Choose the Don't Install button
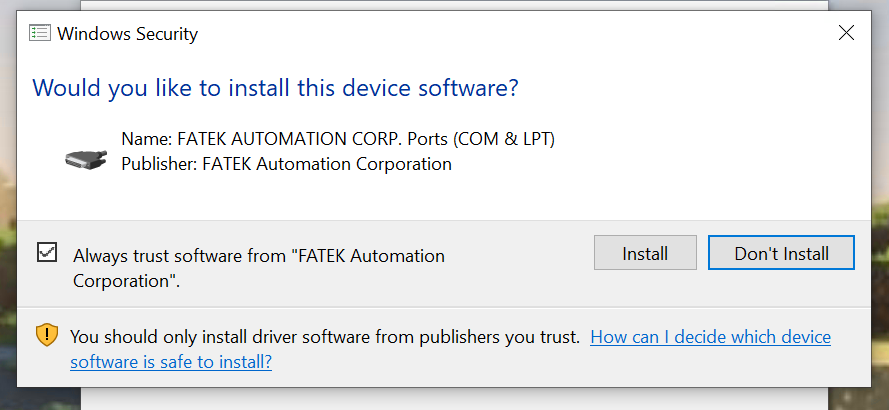 coord(781,253)
